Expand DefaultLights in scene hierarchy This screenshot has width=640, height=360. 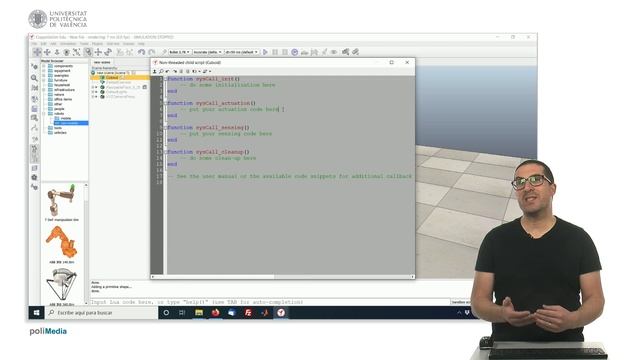tap(93, 92)
